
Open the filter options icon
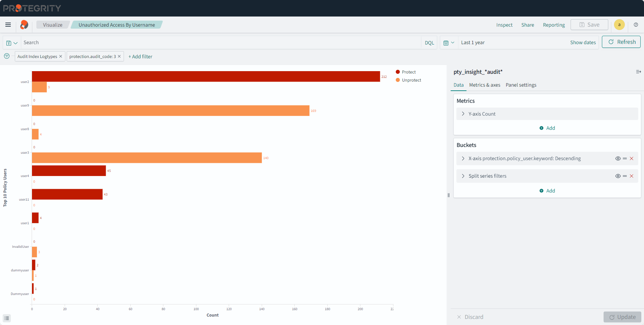[7, 56]
